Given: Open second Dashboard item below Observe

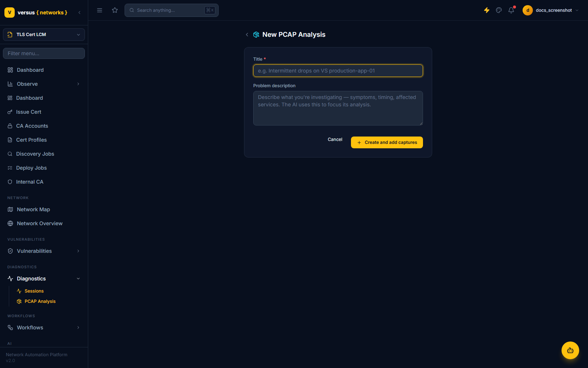Looking at the screenshot, I should pos(44,98).
